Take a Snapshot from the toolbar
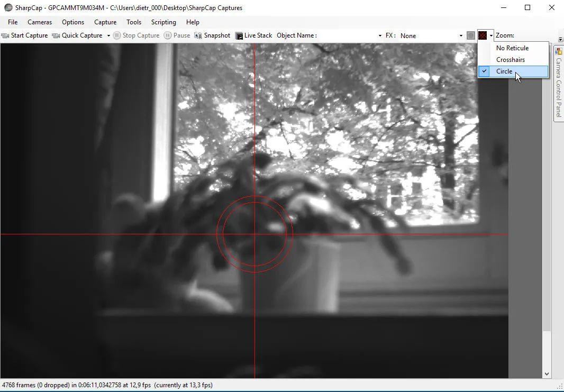564x392 pixels. point(212,35)
